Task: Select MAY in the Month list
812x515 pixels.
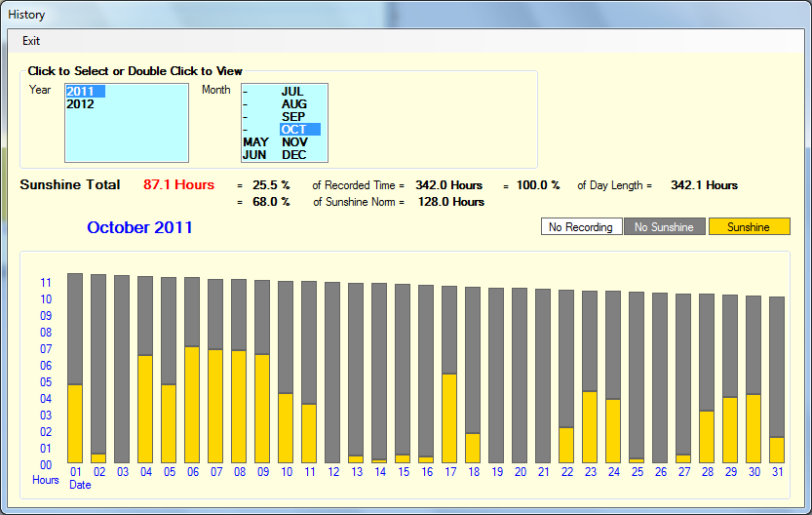Action: [255, 142]
